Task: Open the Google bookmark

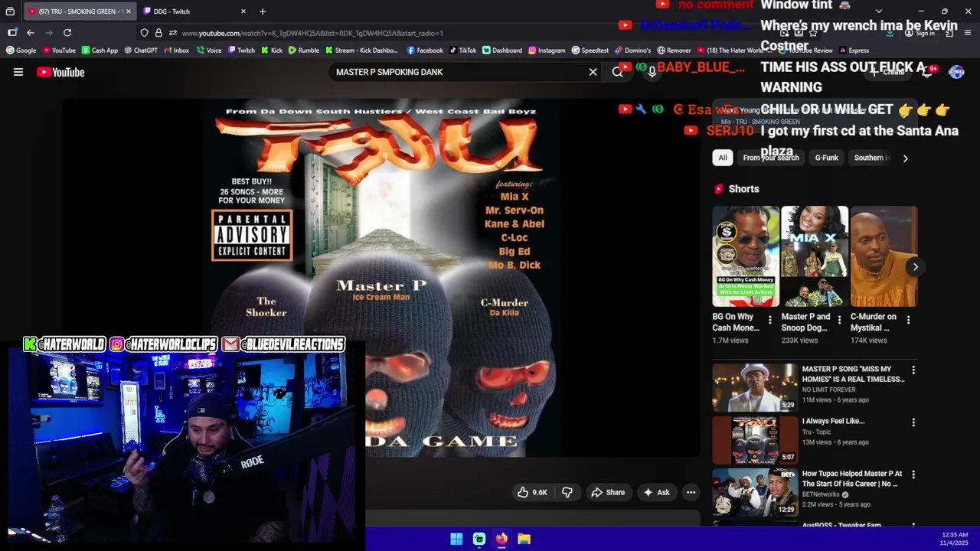Action: (21, 51)
